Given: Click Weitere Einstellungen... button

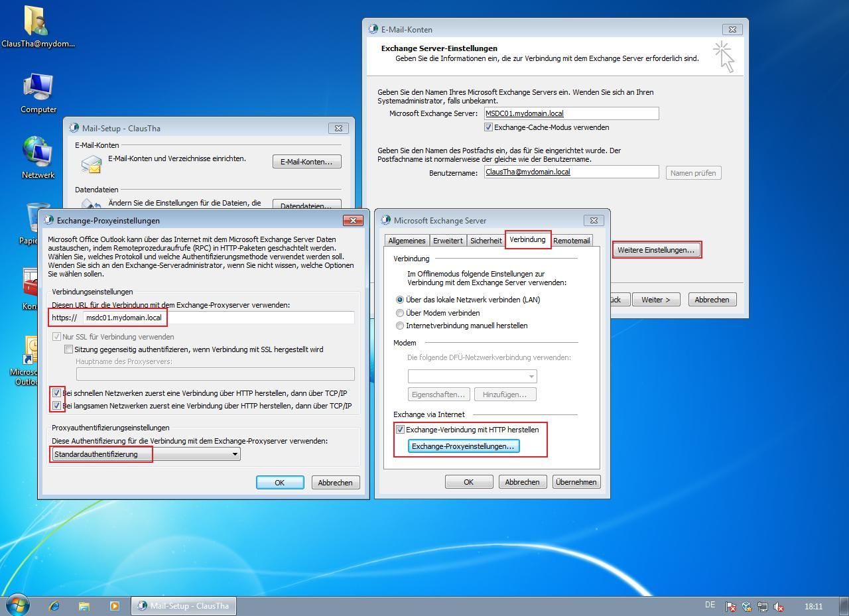Looking at the screenshot, I should click(x=656, y=250).
